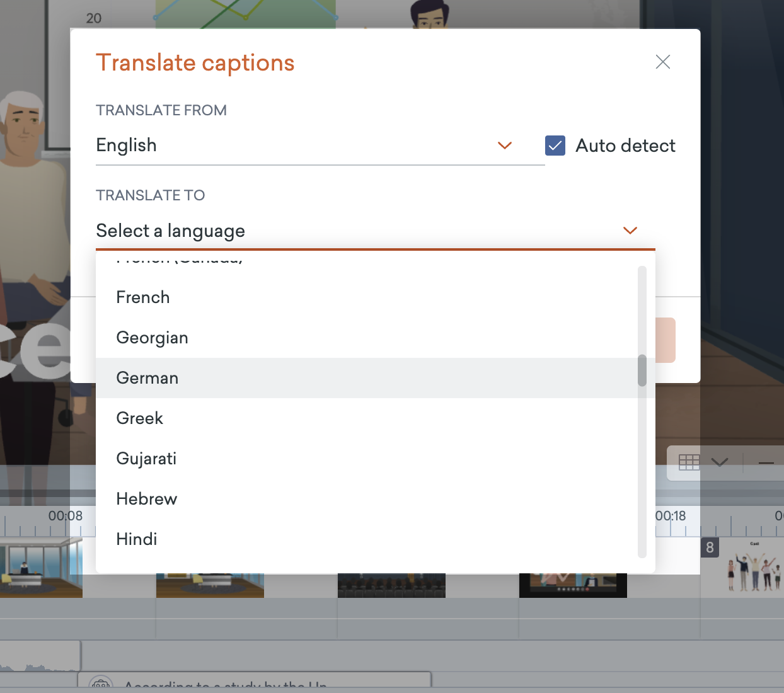Disable the Auto detect checkbox
The image size is (784, 693).
[555, 146]
